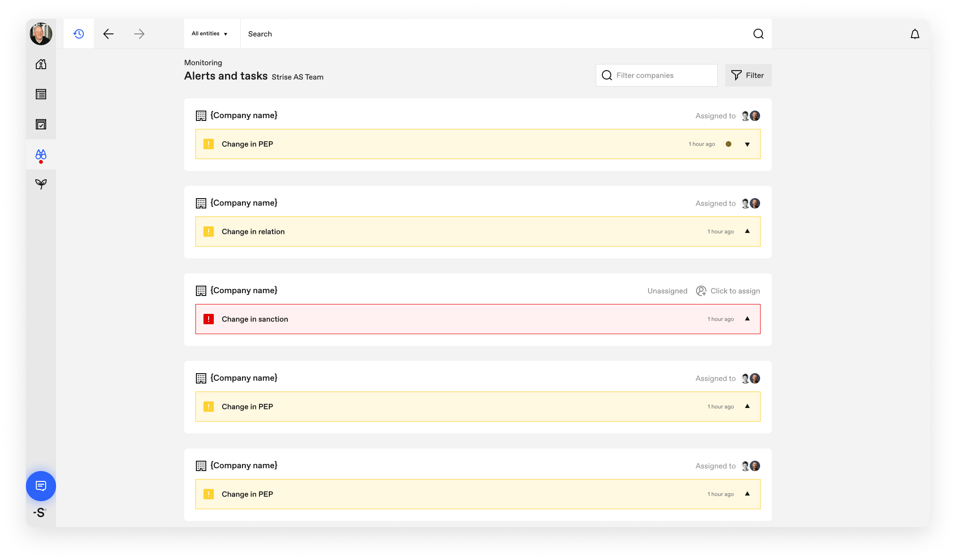The image size is (956, 560).
Task: Open the Monitoring binoculars icon
Action: pyautogui.click(x=41, y=155)
